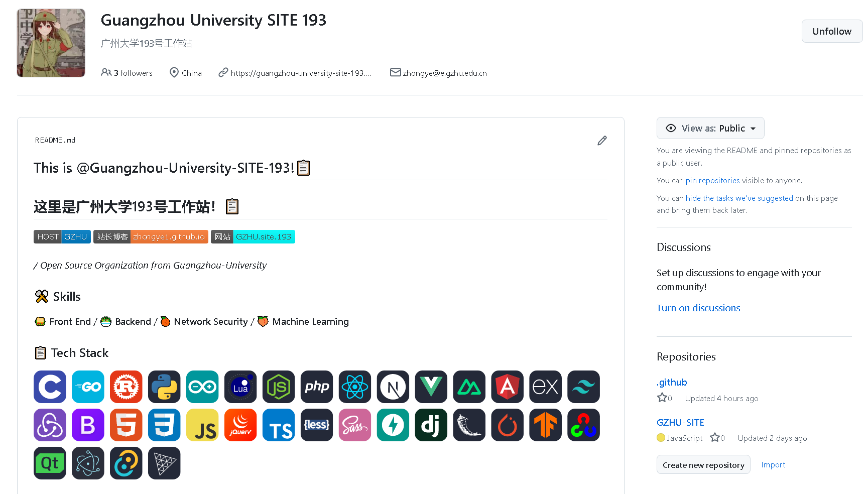Open the pin repositories link
868x494 pixels.
pyautogui.click(x=712, y=181)
